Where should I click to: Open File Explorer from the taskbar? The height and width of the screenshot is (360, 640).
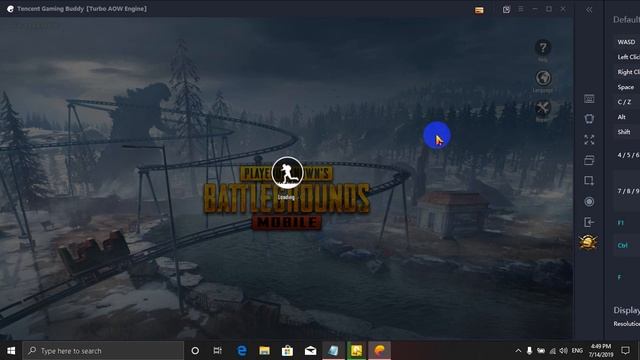(264, 351)
